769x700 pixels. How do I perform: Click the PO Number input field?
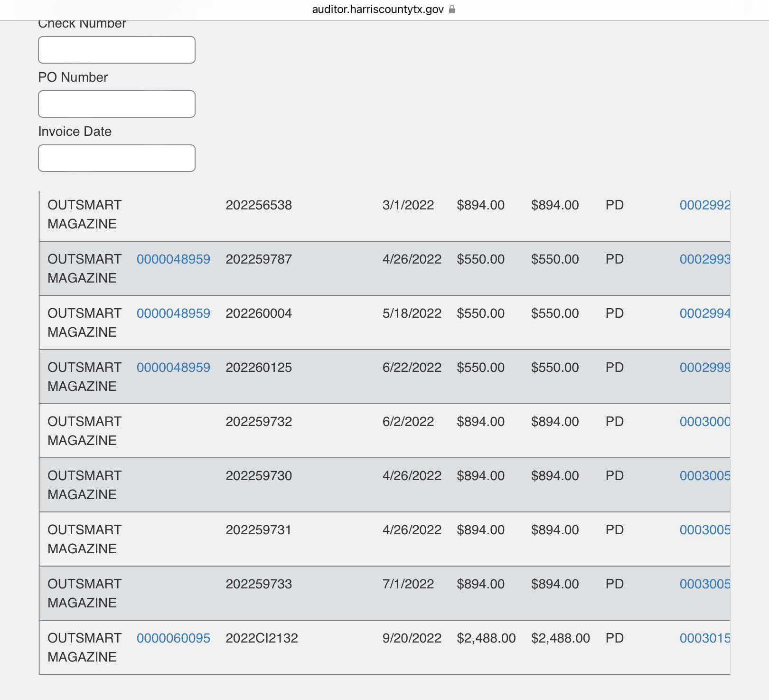[117, 104]
